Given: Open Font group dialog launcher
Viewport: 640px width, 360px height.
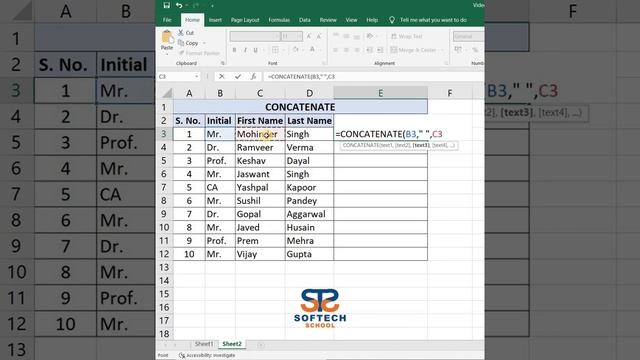Looking at the screenshot, I should click(x=324, y=63).
